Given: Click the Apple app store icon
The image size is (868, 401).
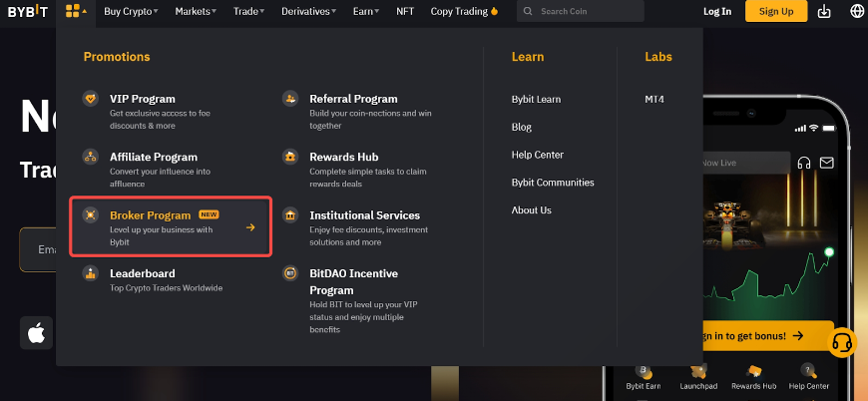Looking at the screenshot, I should pos(36,333).
